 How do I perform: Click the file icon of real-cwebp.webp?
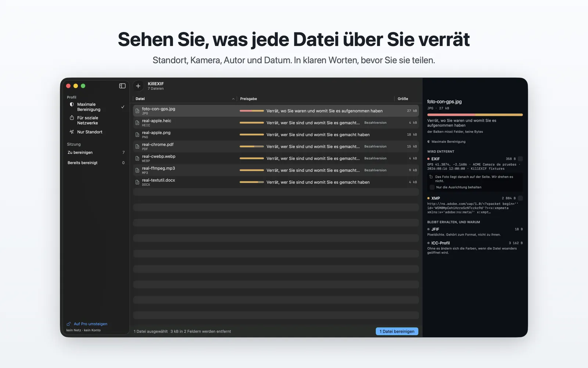pyautogui.click(x=137, y=158)
